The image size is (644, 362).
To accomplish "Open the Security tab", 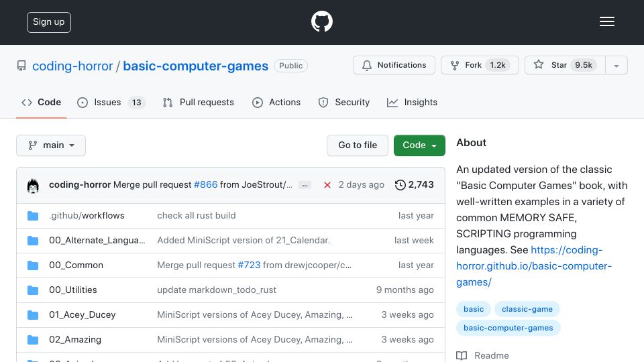I will 344,102.
